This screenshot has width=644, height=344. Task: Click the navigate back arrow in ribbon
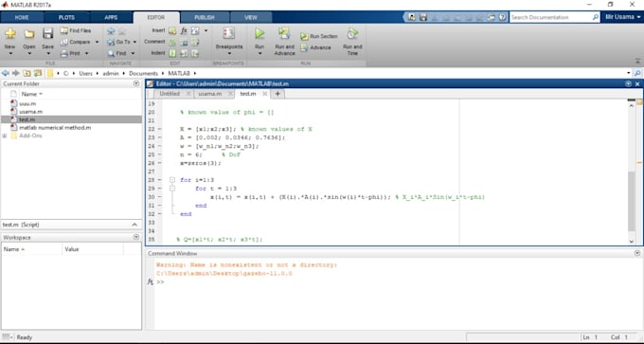(x=111, y=31)
